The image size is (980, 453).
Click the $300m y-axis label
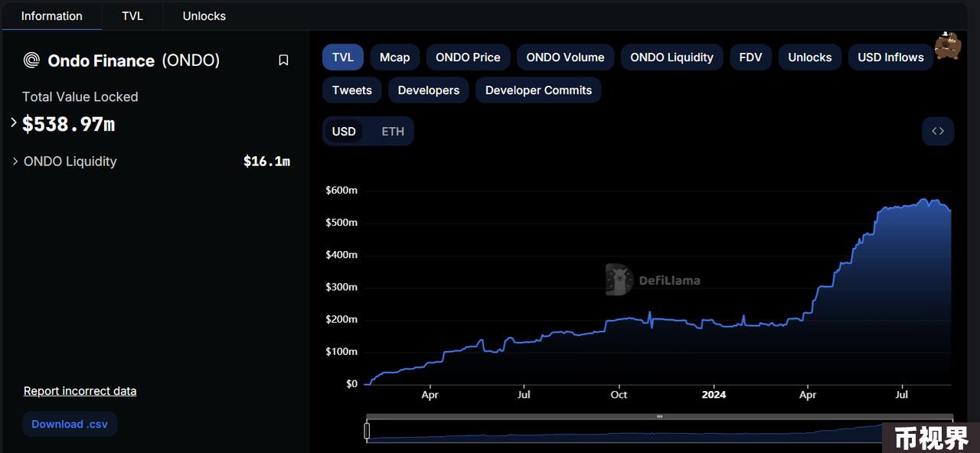click(341, 287)
